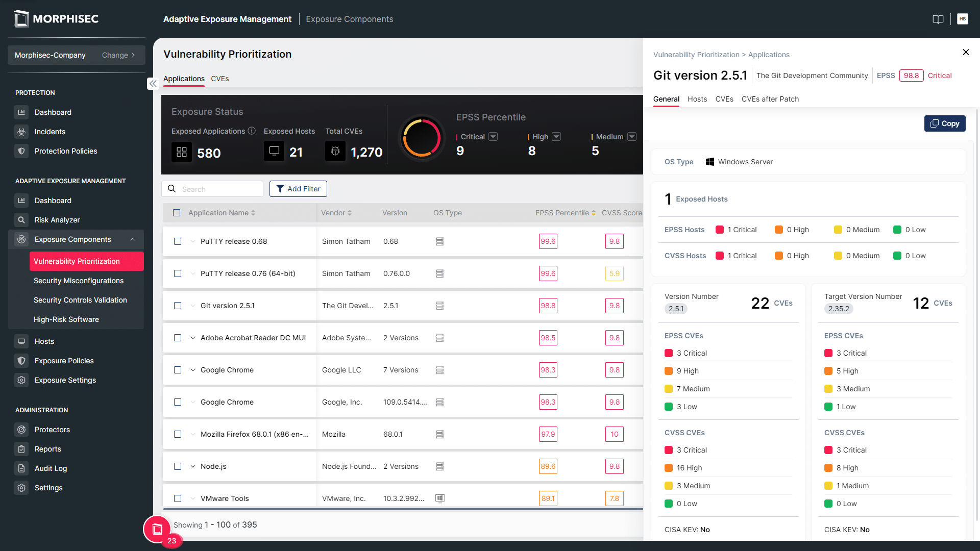Open the CVEs after Patch tab
Viewport: 980px width, 551px height.
[x=770, y=99]
